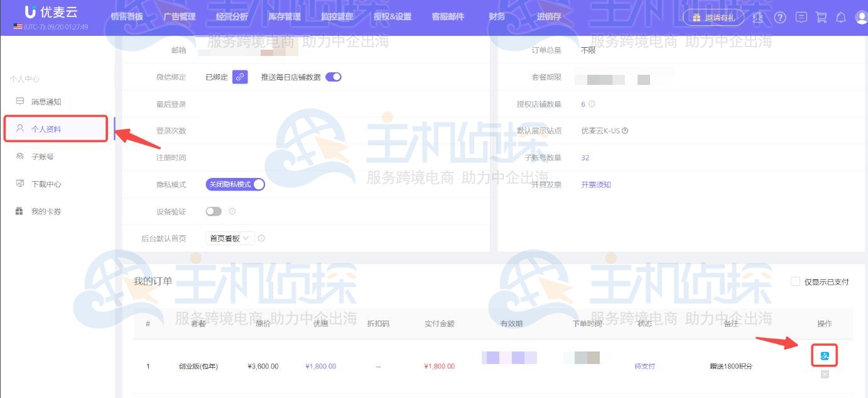Image resolution: width=868 pixels, height=398 pixels.
Task: Click the profile avatar icon top right
Action: point(862,18)
